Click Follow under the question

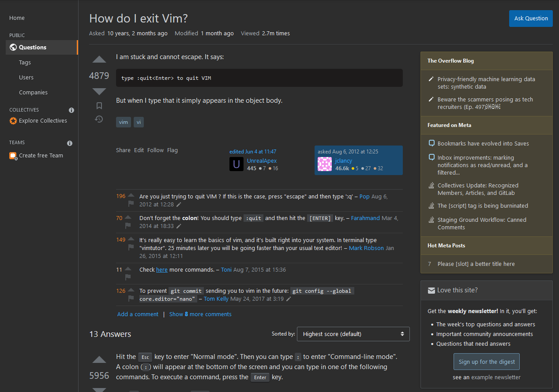[x=156, y=150]
